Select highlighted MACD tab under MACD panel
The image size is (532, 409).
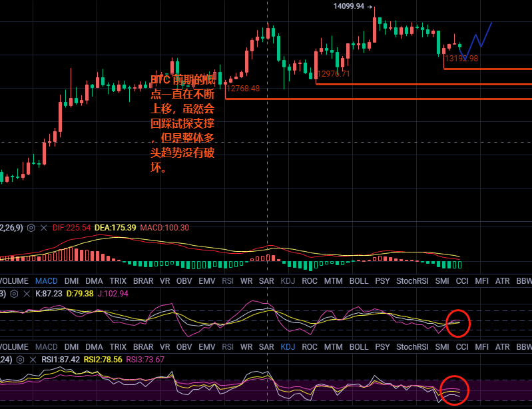tap(47, 281)
